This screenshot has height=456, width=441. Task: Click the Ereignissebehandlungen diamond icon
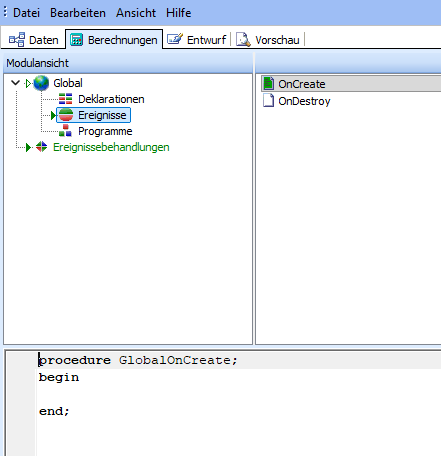42,147
